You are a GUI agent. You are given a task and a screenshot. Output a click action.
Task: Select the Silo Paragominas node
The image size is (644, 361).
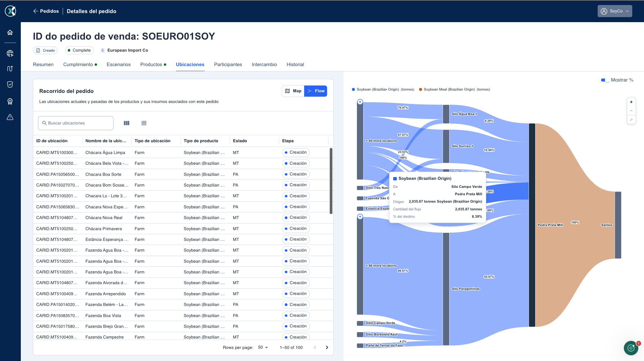(446, 289)
